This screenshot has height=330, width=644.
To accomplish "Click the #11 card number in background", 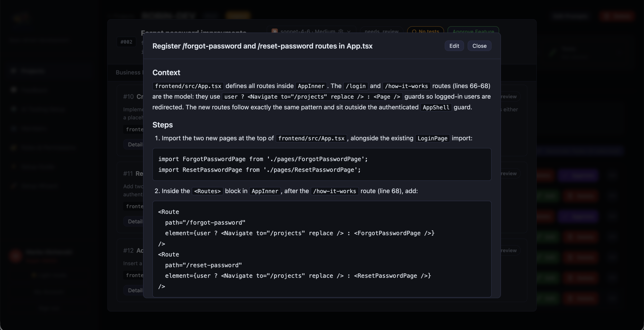I will [x=128, y=174].
